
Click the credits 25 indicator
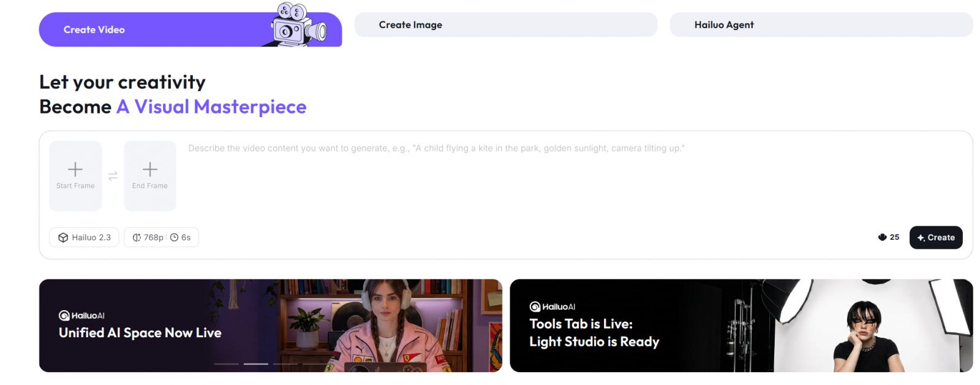point(889,237)
